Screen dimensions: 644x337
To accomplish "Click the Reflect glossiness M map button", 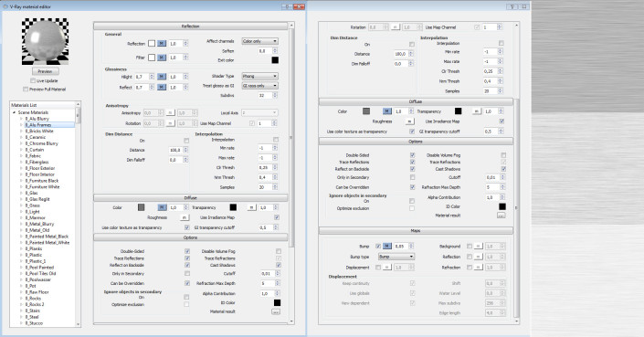I will click(162, 87).
